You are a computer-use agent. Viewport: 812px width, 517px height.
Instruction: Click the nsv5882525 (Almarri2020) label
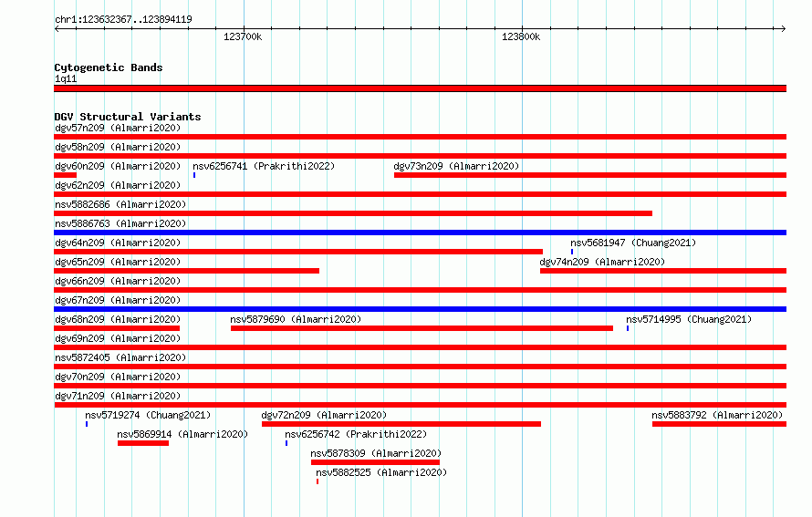[381, 472]
